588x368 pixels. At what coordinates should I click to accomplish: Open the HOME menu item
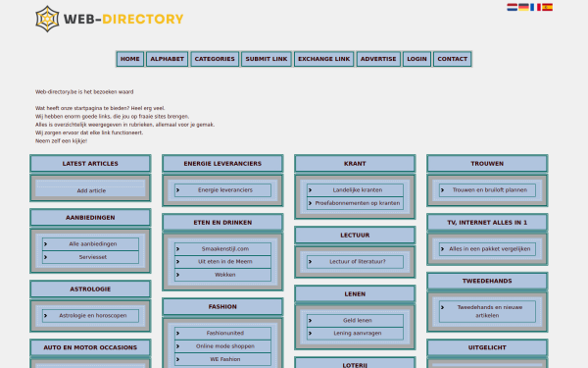130,59
